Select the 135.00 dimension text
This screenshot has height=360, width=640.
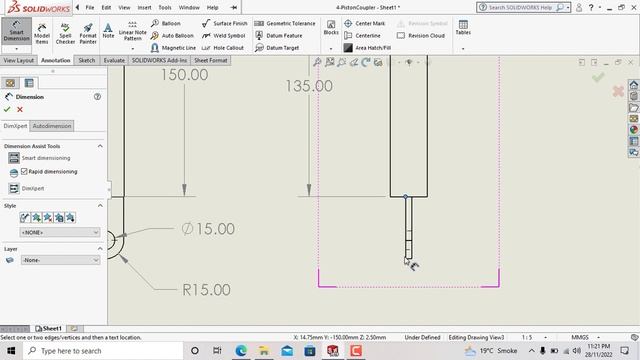(309, 86)
